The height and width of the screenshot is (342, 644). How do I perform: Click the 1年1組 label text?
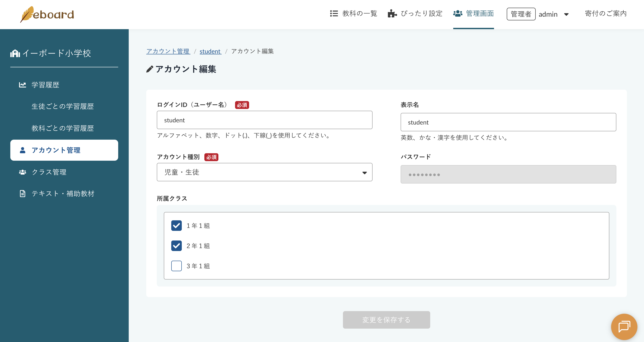[198, 226]
